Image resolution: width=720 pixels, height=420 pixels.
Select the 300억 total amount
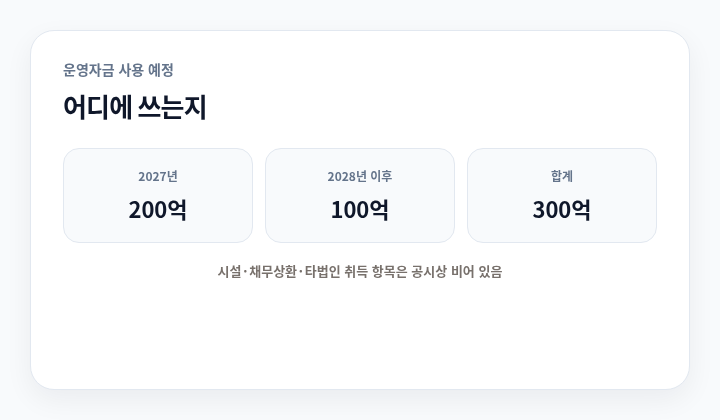coord(562,210)
